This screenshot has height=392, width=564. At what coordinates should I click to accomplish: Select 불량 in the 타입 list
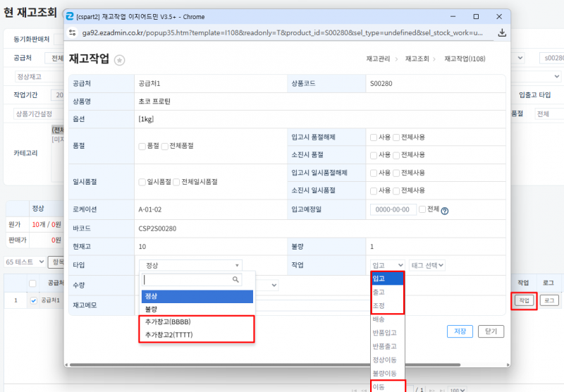coord(197,310)
